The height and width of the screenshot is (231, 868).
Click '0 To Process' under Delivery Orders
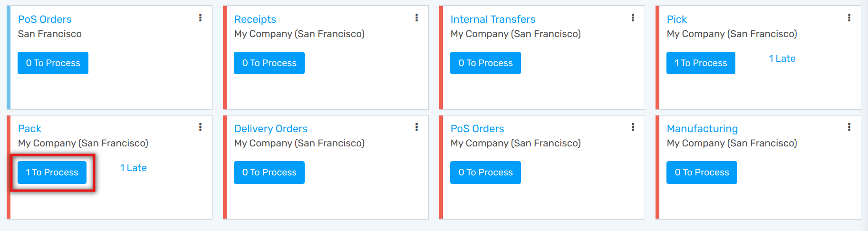[x=269, y=172]
